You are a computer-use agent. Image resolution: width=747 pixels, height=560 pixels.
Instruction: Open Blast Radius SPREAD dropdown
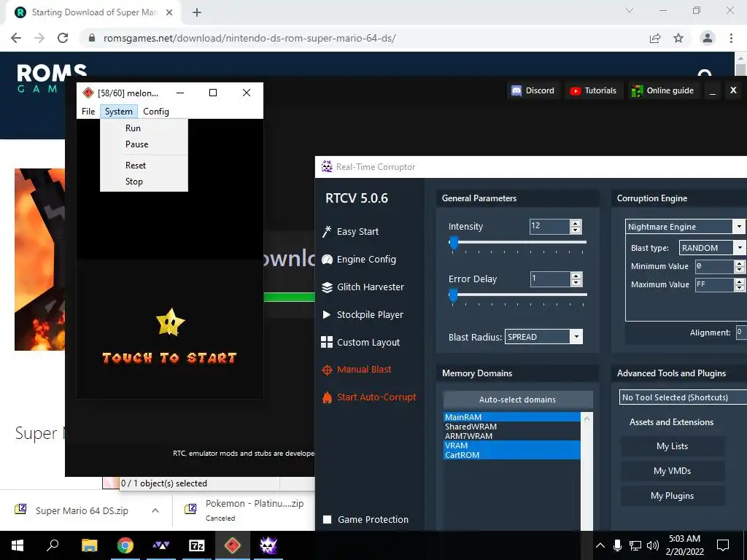[x=576, y=337]
